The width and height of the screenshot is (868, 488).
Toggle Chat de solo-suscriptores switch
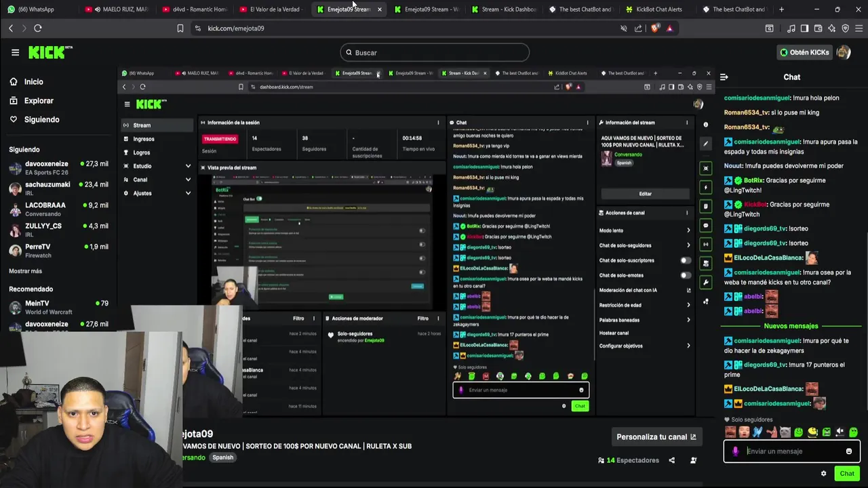pyautogui.click(x=686, y=260)
